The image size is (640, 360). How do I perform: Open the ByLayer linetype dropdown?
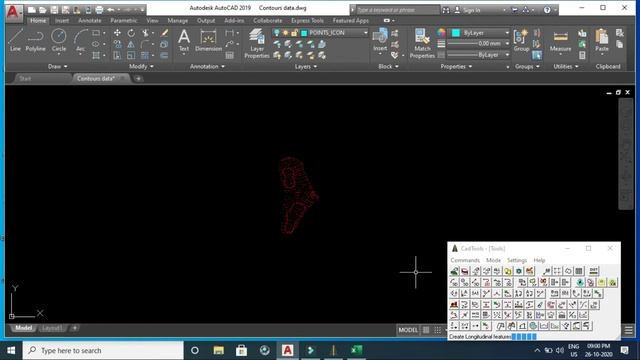coord(507,54)
